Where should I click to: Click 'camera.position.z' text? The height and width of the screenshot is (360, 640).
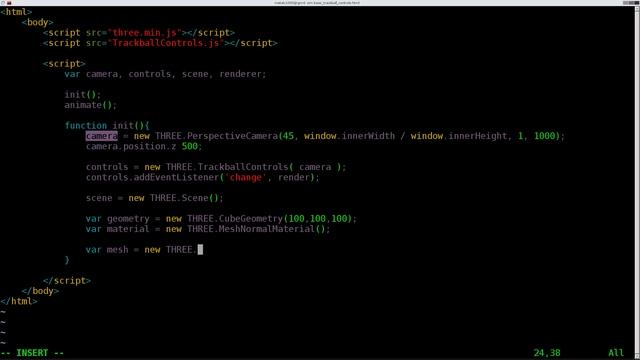(131, 146)
